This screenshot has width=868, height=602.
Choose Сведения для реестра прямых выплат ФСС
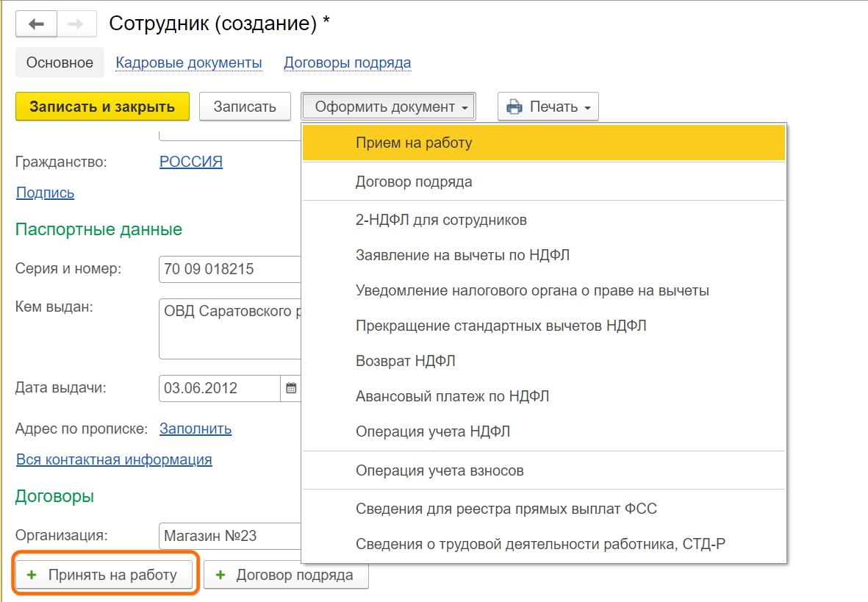click(544, 509)
